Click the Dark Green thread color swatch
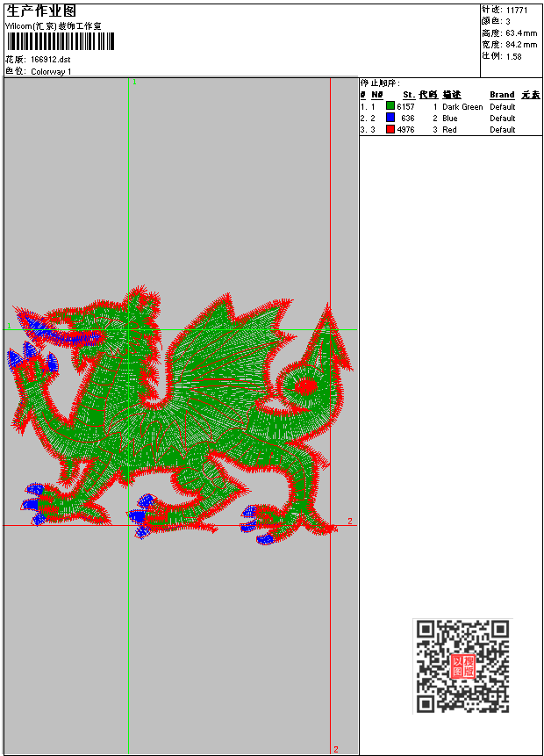The image size is (544, 756). pyautogui.click(x=390, y=106)
